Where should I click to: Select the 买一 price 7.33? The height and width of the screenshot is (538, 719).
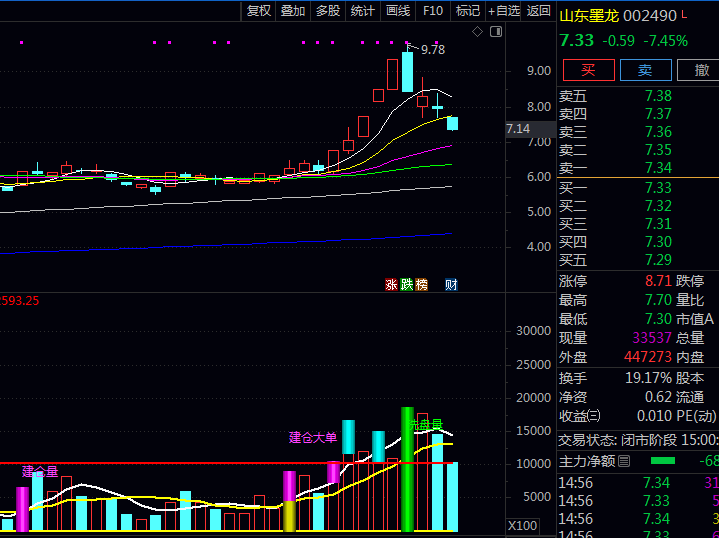[658, 188]
